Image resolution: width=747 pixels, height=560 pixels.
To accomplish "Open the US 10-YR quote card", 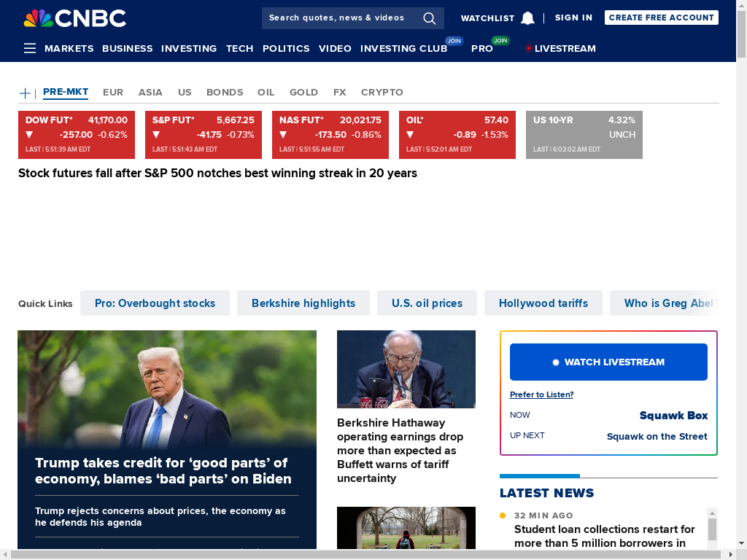I will pyautogui.click(x=584, y=135).
